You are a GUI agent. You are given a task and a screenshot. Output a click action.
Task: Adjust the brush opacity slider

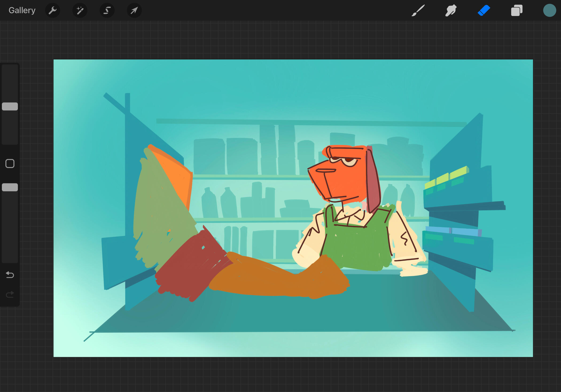click(x=10, y=187)
